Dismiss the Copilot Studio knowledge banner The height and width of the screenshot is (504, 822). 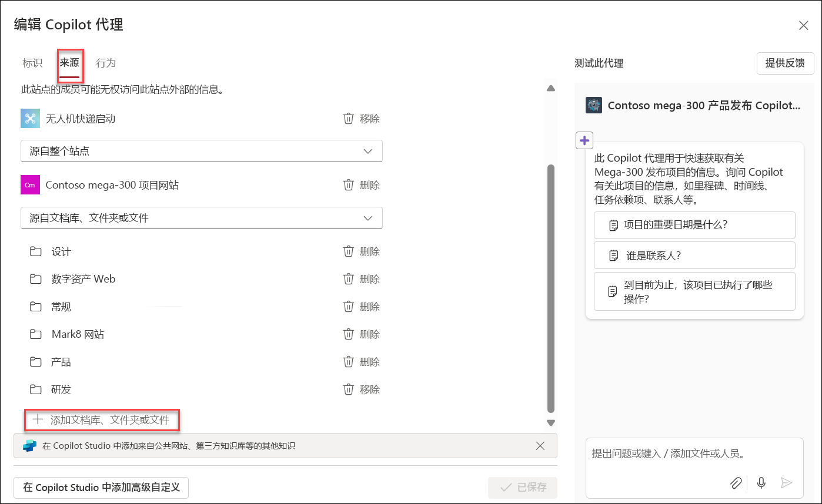click(540, 446)
